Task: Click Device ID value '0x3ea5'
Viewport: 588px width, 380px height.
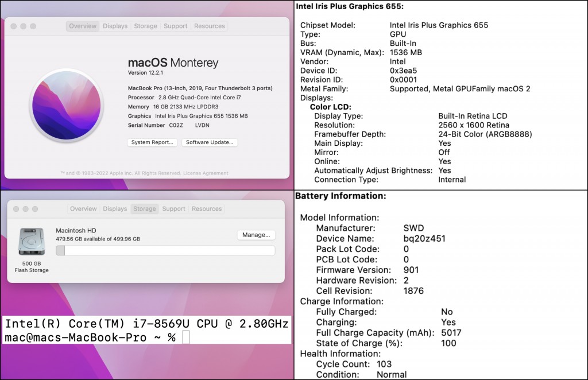Action: (403, 71)
